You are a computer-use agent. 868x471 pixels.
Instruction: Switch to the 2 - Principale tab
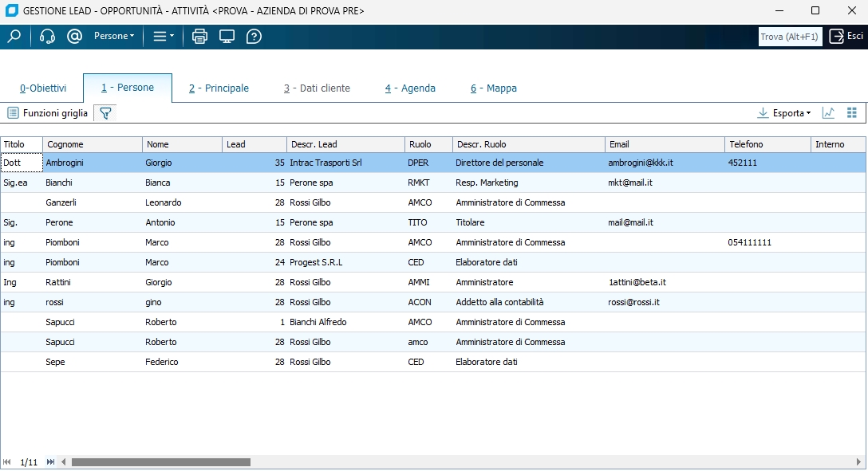click(219, 88)
